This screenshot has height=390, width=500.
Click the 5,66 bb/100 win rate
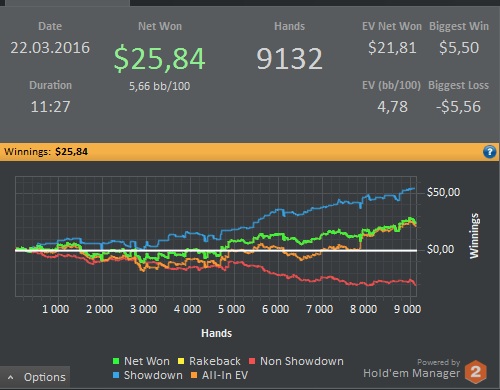[x=159, y=86]
